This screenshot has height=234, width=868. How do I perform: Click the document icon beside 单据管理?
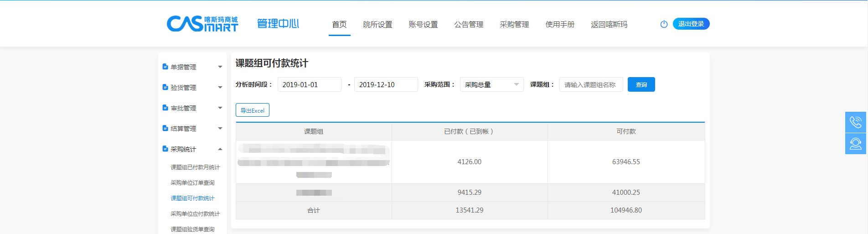click(x=165, y=67)
